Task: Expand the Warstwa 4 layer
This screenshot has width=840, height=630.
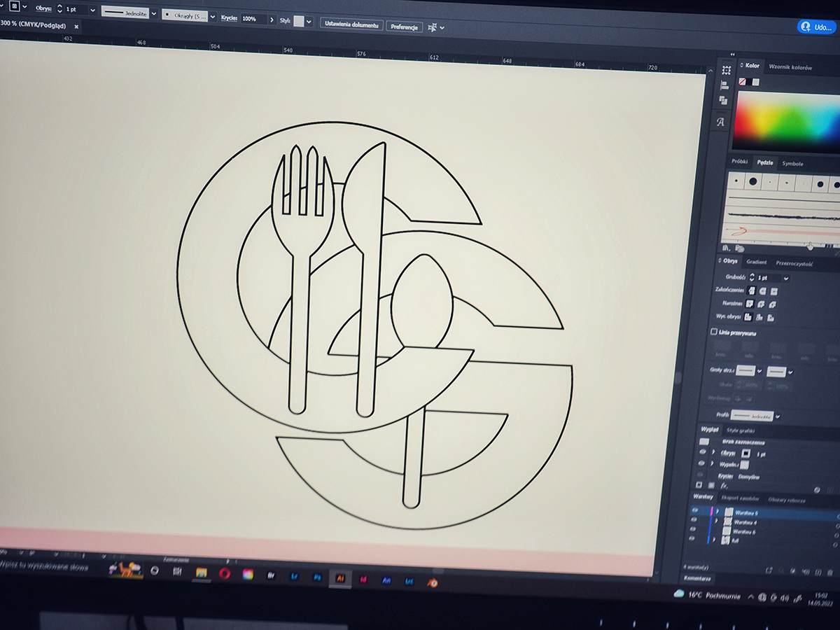Action: point(716,521)
